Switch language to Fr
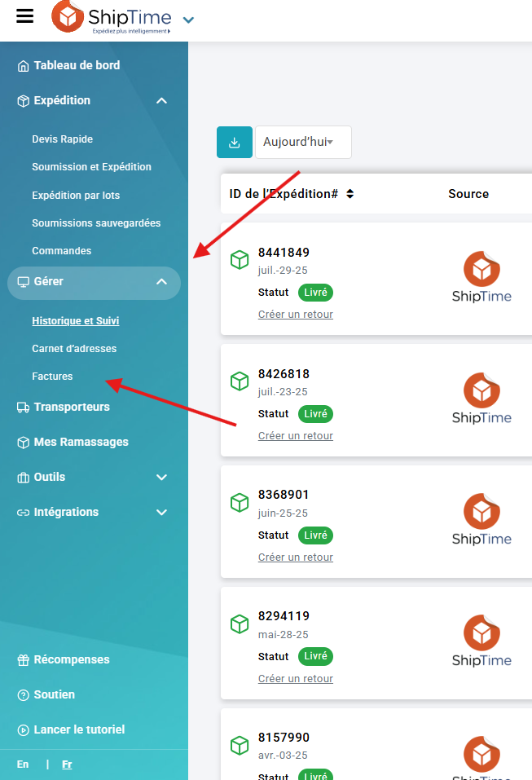Image resolution: width=532 pixels, height=780 pixels. pyautogui.click(x=67, y=764)
